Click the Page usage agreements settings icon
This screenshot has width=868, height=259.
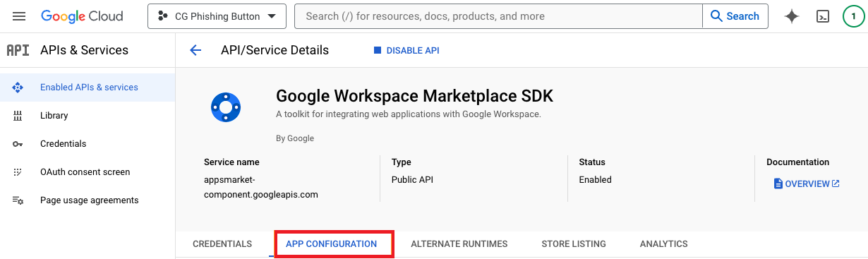(x=18, y=200)
